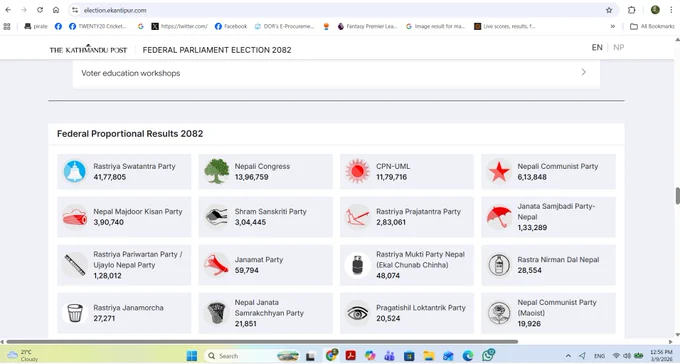Open All Bookmarks folder
Viewport: 680px width, 364px height.
coord(652,26)
